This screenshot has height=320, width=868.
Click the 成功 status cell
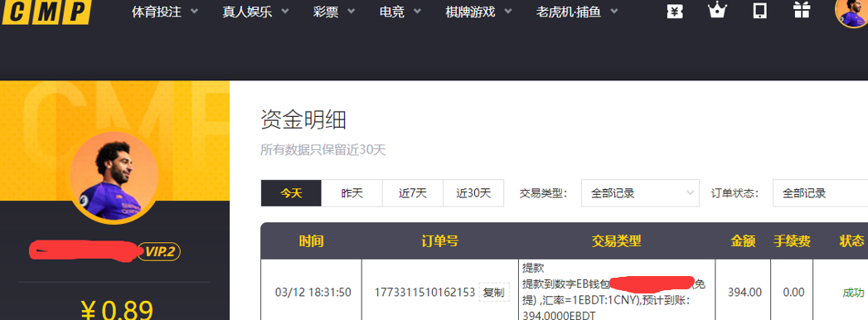[x=853, y=293]
